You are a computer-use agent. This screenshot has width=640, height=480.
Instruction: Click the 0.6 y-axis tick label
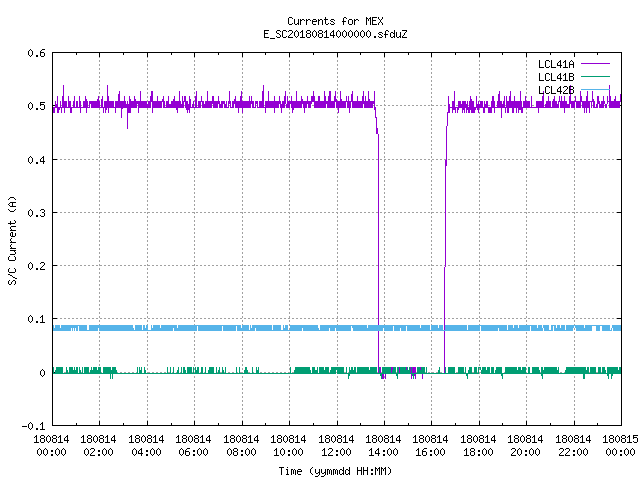click(36, 53)
